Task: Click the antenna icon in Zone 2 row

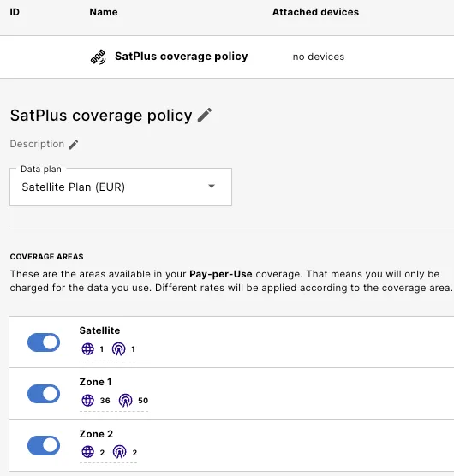Action: [x=120, y=452]
